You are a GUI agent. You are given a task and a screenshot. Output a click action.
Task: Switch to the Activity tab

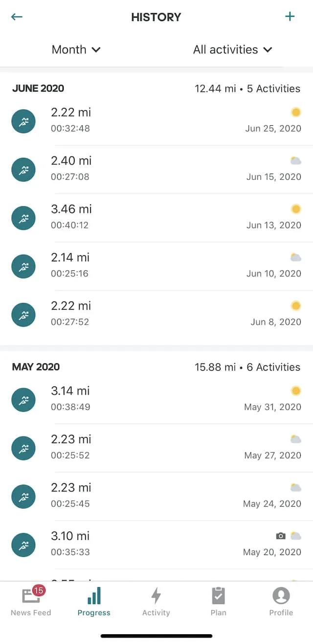(x=156, y=602)
